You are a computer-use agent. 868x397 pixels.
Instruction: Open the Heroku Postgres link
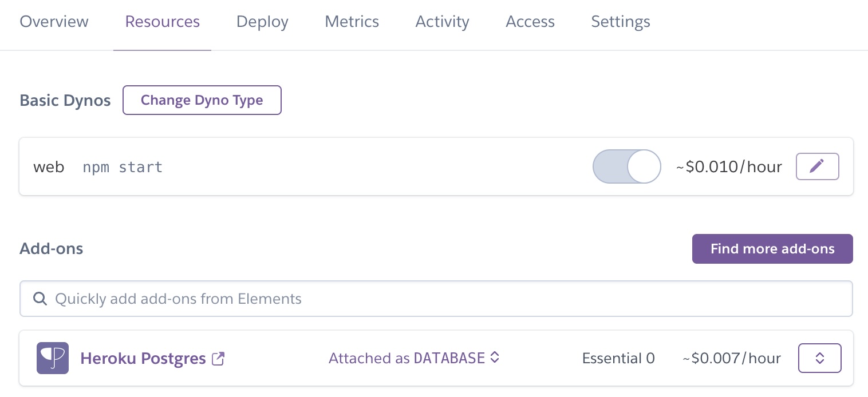tap(143, 359)
